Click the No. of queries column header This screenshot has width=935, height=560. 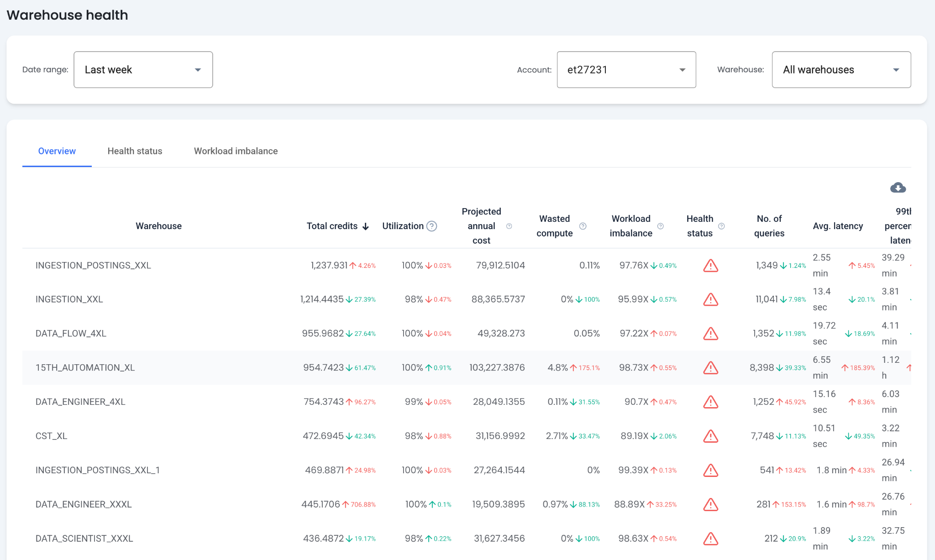[769, 226]
